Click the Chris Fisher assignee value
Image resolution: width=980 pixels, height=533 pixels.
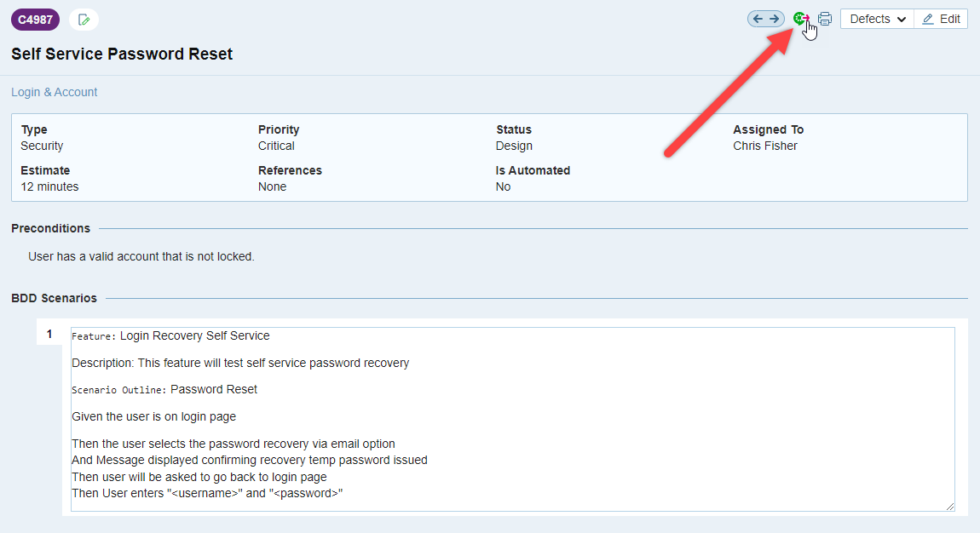tap(765, 146)
